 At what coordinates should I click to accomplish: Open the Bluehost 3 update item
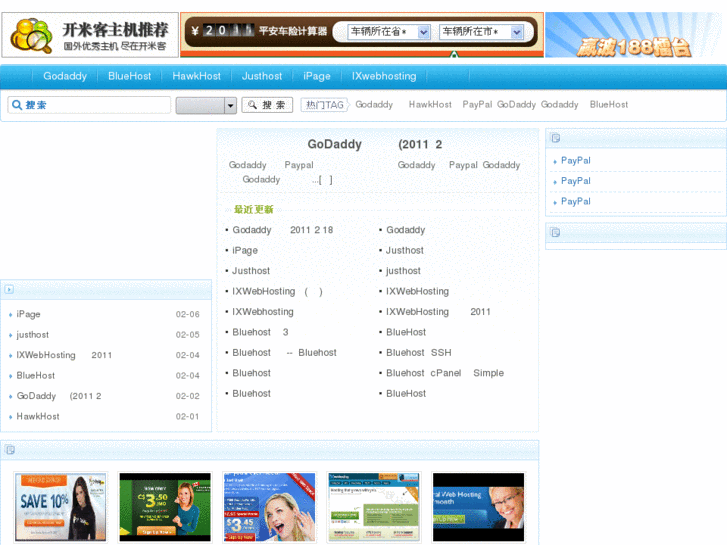[x=260, y=332]
